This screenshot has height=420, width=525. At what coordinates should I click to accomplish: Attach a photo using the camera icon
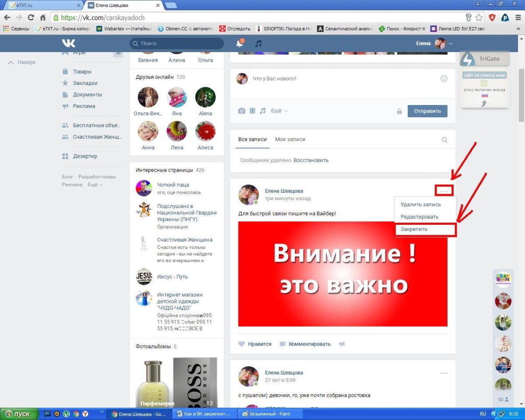241,111
